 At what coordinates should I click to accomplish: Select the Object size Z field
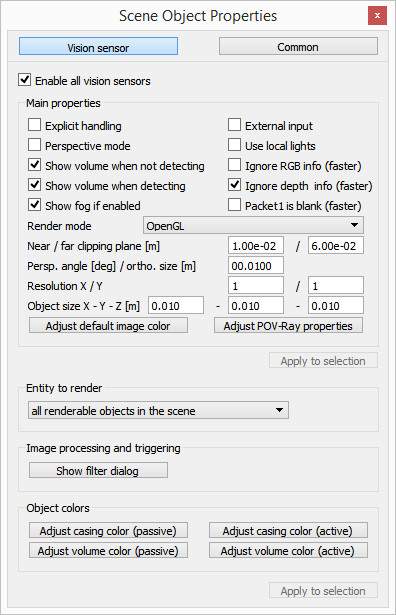[336, 306]
